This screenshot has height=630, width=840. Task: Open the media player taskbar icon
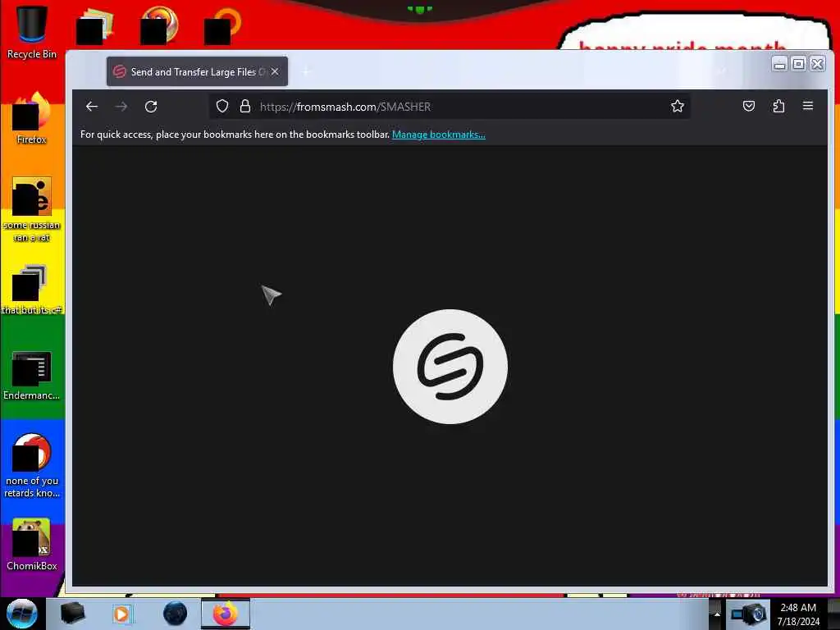point(122,614)
